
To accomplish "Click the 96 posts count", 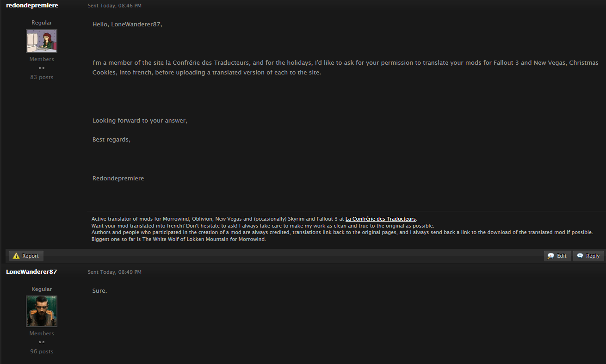I will point(42,352).
